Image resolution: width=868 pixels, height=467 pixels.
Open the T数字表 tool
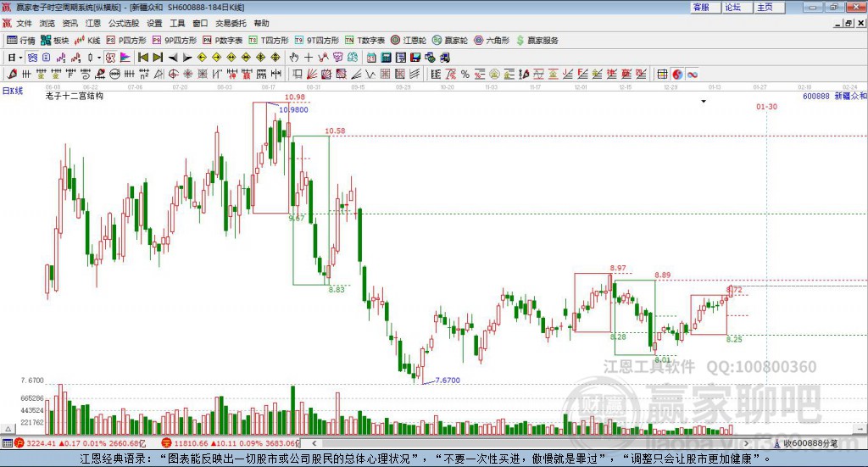364,41
